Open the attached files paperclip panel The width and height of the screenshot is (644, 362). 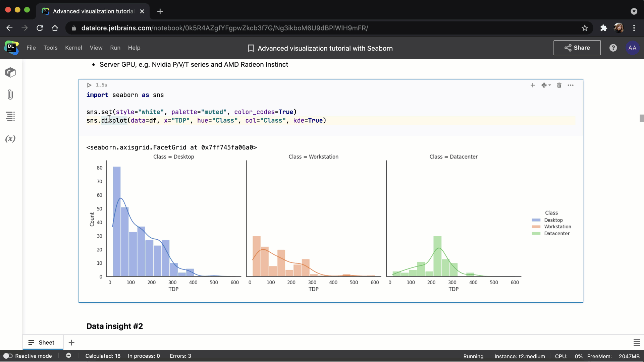pos(10,95)
